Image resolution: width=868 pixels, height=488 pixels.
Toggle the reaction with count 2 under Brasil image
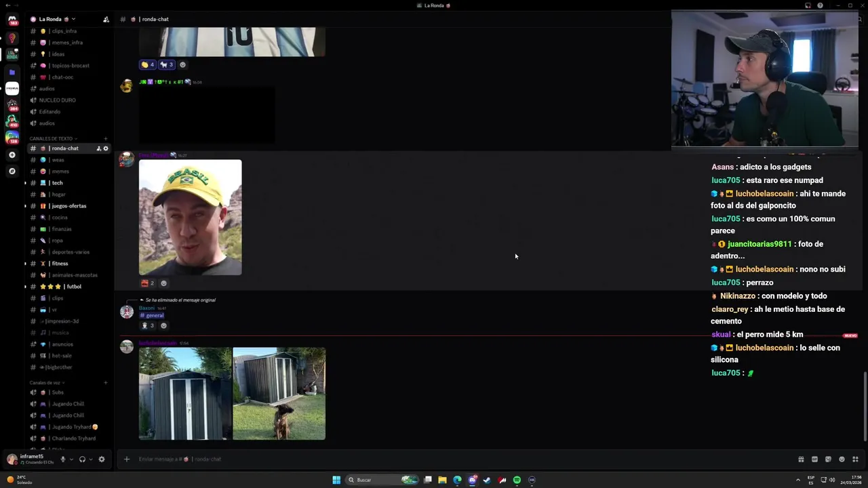[148, 283]
